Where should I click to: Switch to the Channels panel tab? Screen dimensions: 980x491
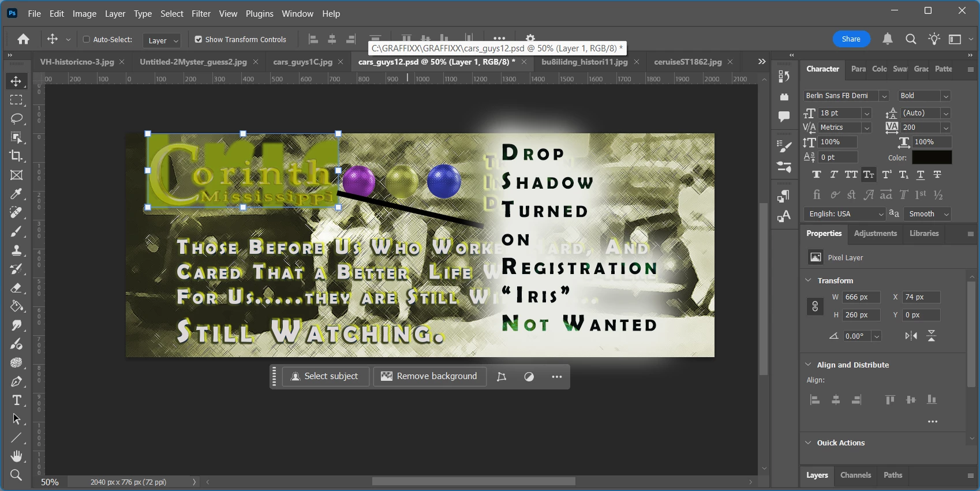click(855, 475)
